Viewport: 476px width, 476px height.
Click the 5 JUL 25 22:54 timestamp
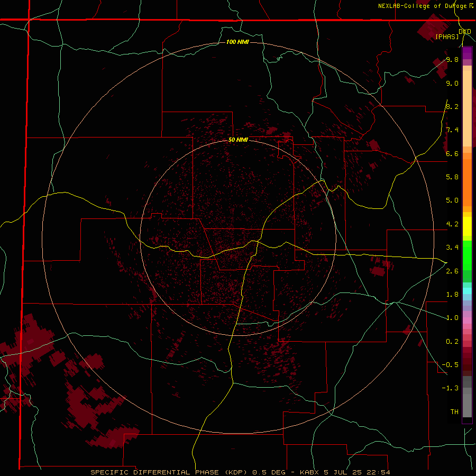click(358, 472)
